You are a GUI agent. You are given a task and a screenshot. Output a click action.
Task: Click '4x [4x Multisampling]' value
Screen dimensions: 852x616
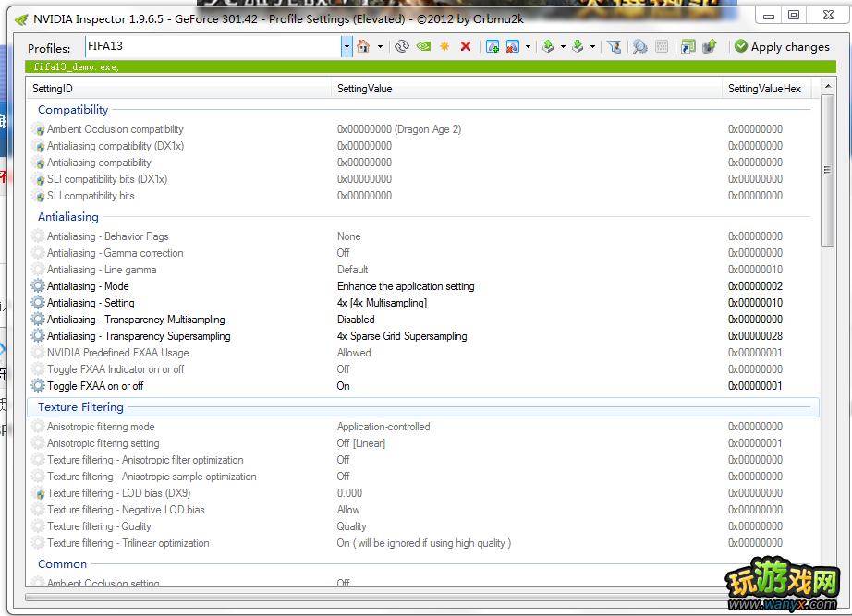point(382,303)
